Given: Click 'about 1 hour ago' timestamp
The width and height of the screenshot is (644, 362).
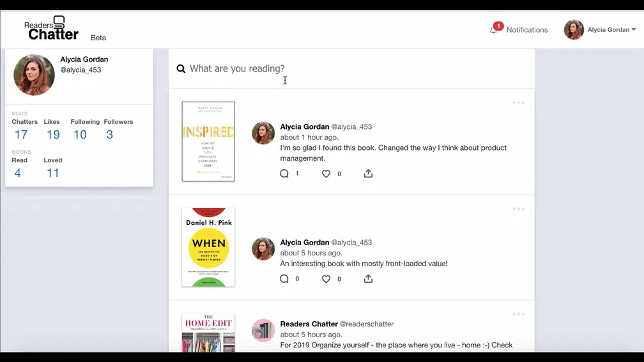Looking at the screenshot, I should point(309,137).
